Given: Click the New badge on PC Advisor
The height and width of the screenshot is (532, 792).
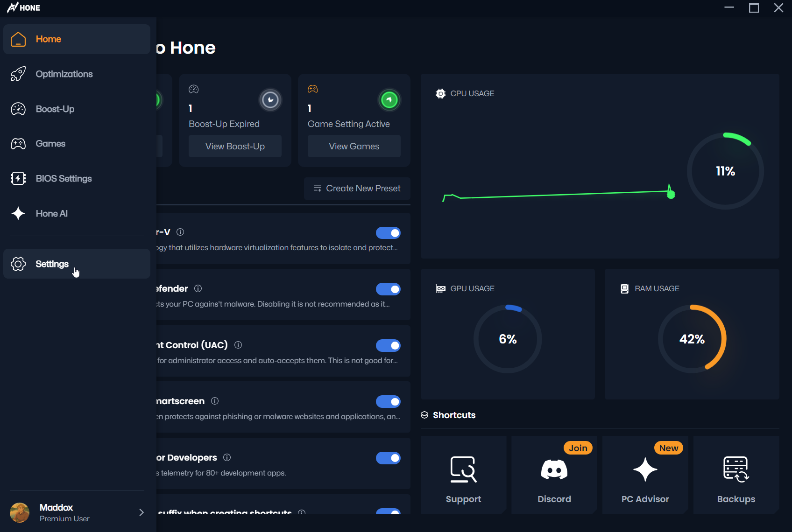Looking at the screenshot, I should (x=669, y=448).
